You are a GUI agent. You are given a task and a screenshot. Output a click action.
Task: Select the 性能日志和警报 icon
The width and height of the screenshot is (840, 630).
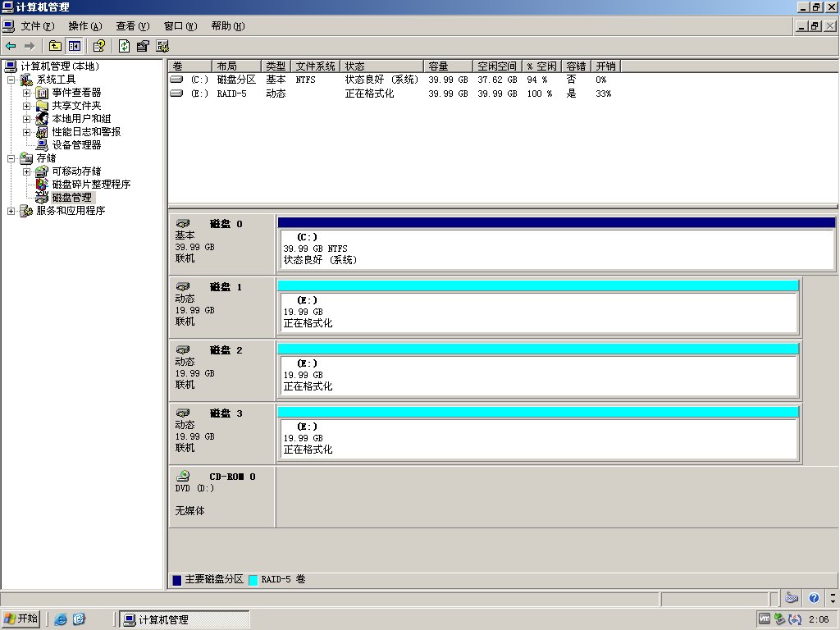pos(42,132)
